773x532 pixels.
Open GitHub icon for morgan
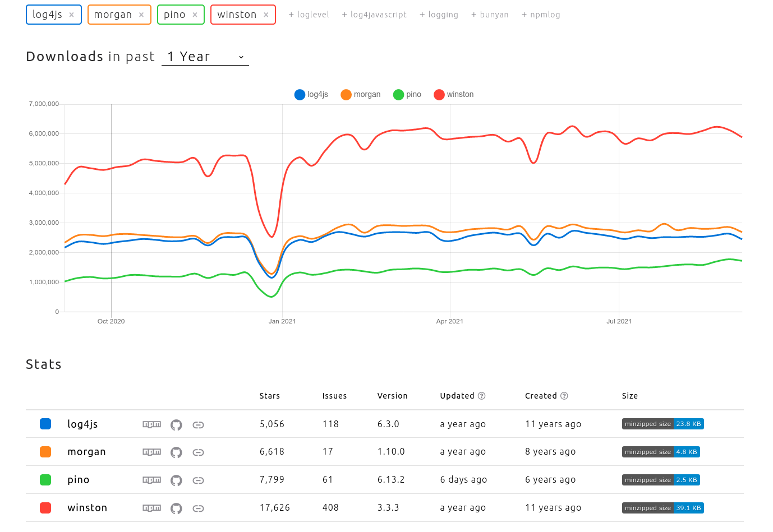[x=176, y=452]
